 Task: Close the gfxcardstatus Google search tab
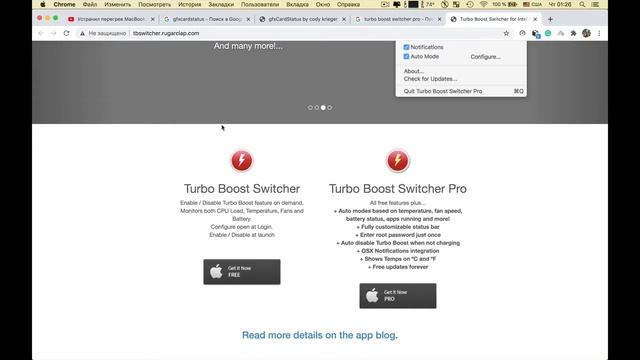pos(248,19)
